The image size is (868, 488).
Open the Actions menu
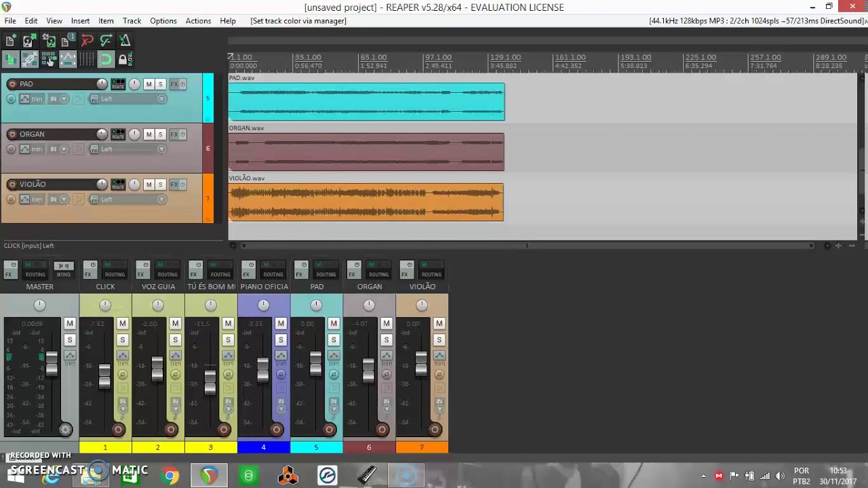click(198, 21)
